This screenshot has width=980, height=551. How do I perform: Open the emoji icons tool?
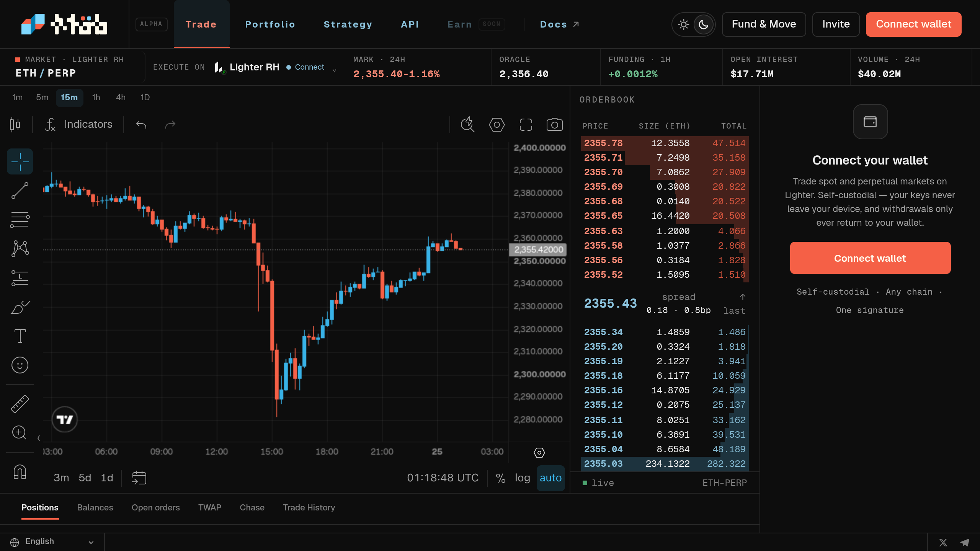[x=20, y=365]
